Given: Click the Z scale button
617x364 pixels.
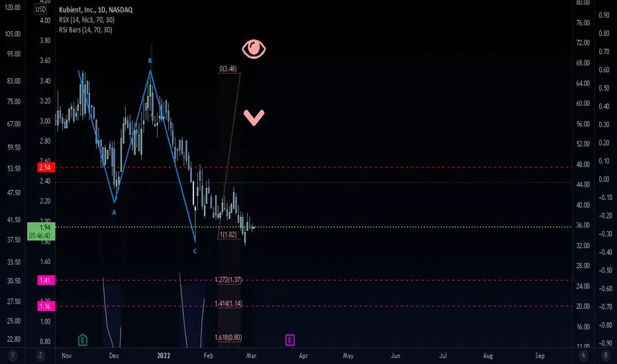Looking at the screenshot, I should pos(40,355).
